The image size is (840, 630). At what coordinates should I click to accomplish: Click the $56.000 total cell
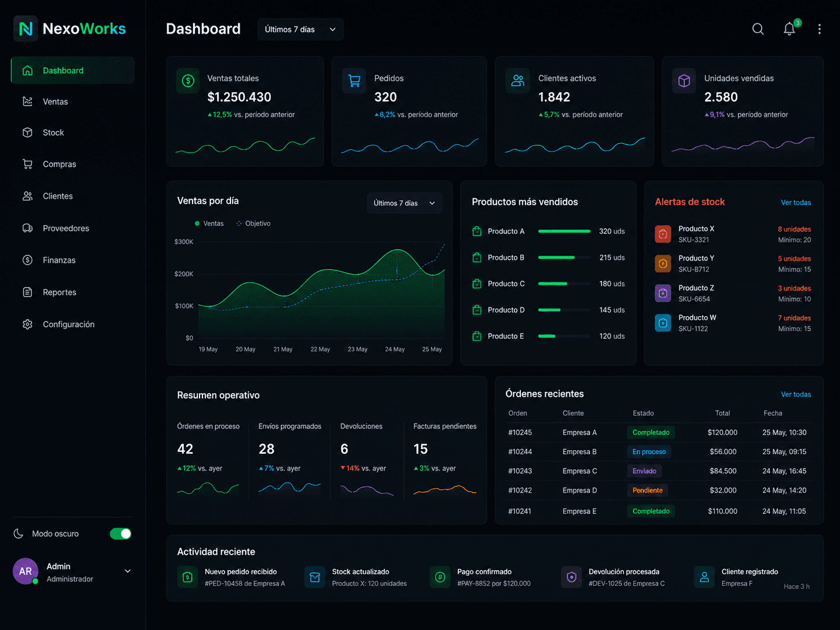click(723, 451)
